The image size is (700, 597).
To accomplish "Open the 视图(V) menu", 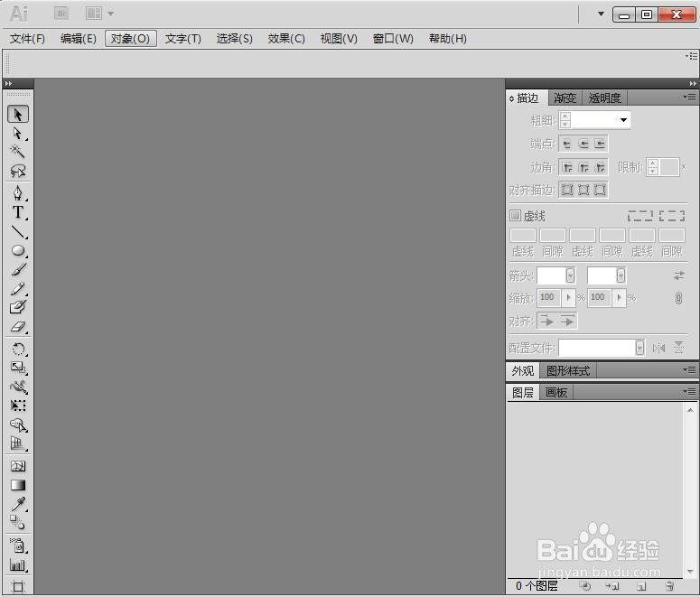I will point(339,39).
